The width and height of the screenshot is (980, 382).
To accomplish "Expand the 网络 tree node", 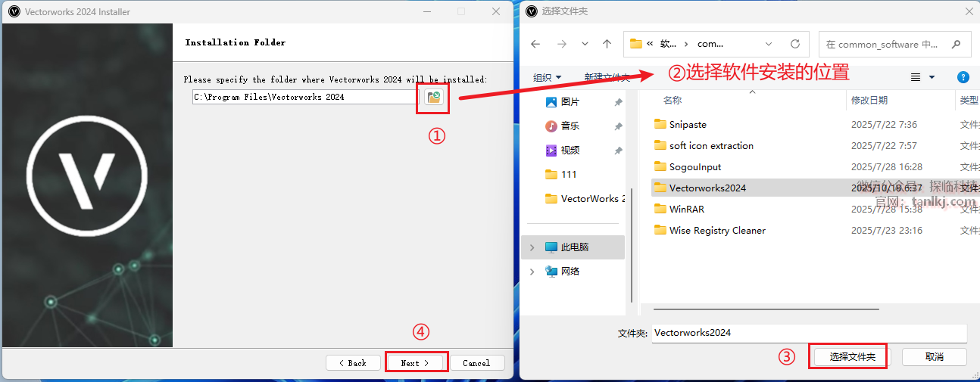I will (x=532, y=272).
